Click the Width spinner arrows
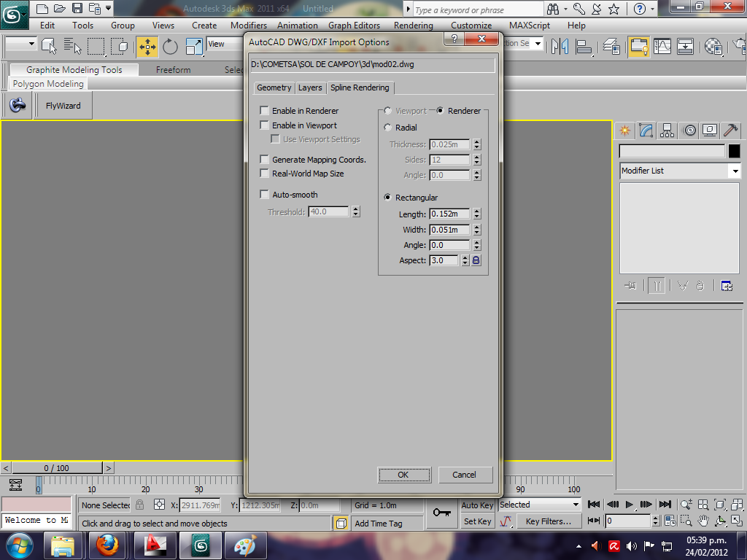The width and height of the screenshot is (747, 560). click(477, 230)
